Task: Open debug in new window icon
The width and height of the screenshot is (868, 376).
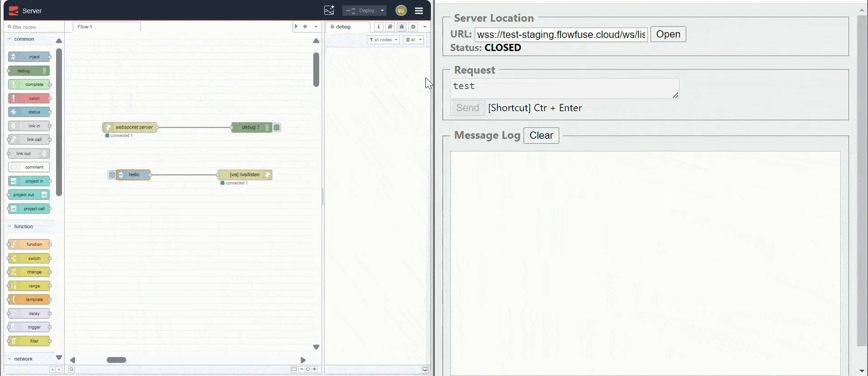Action: pyautogui.click(x=425, y=369)
